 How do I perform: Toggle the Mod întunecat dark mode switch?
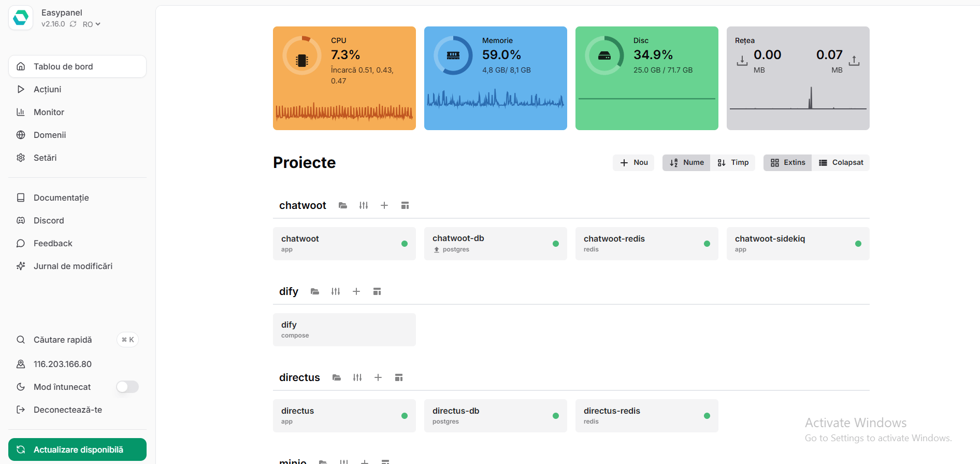pyautogui.click(x=127, y=387)
